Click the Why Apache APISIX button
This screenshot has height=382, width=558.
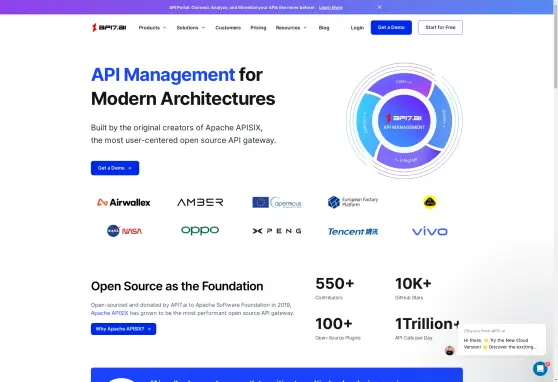123,329
